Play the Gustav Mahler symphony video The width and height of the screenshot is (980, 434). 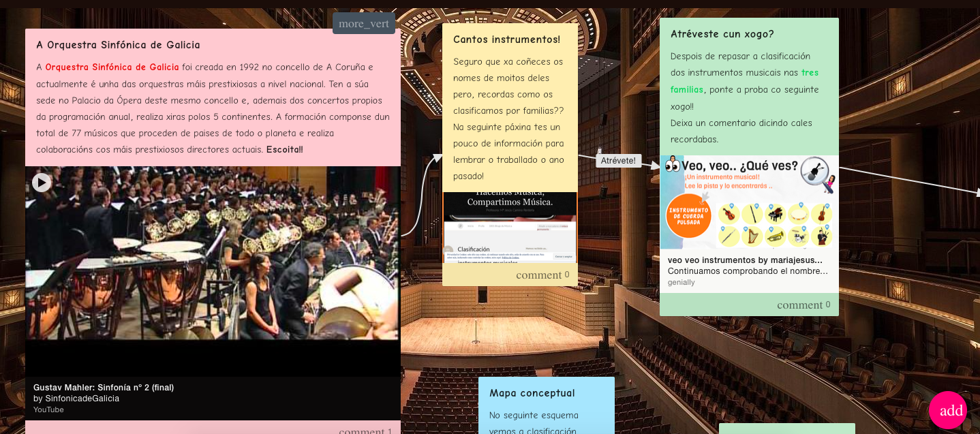coord(42,182)
